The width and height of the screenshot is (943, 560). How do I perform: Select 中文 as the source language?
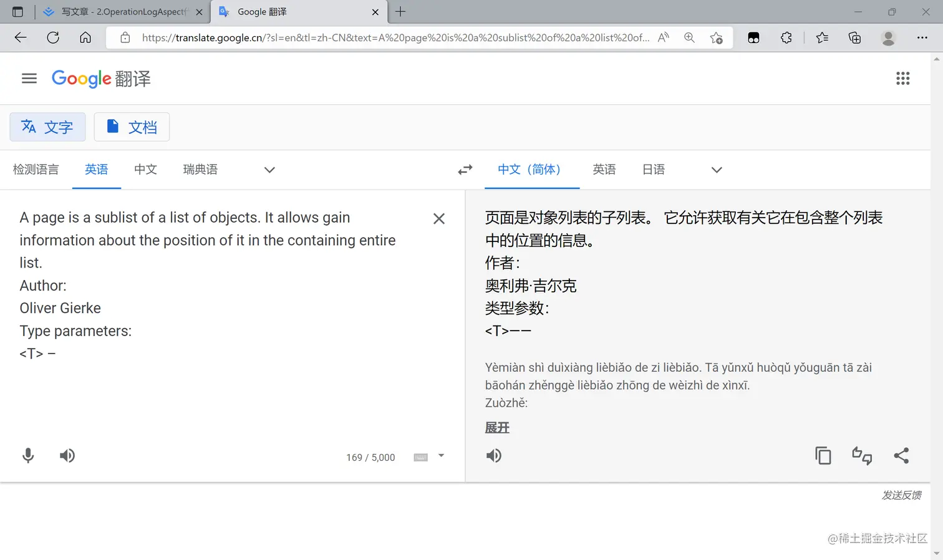coord(146,170)
